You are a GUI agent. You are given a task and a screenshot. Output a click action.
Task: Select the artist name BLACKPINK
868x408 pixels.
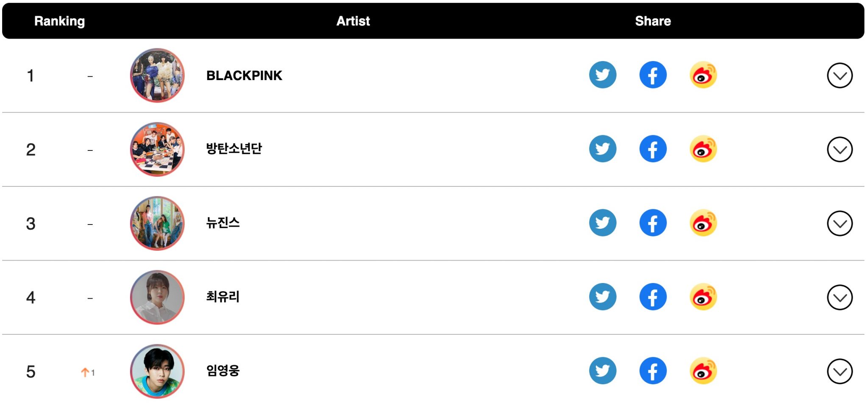244,76
